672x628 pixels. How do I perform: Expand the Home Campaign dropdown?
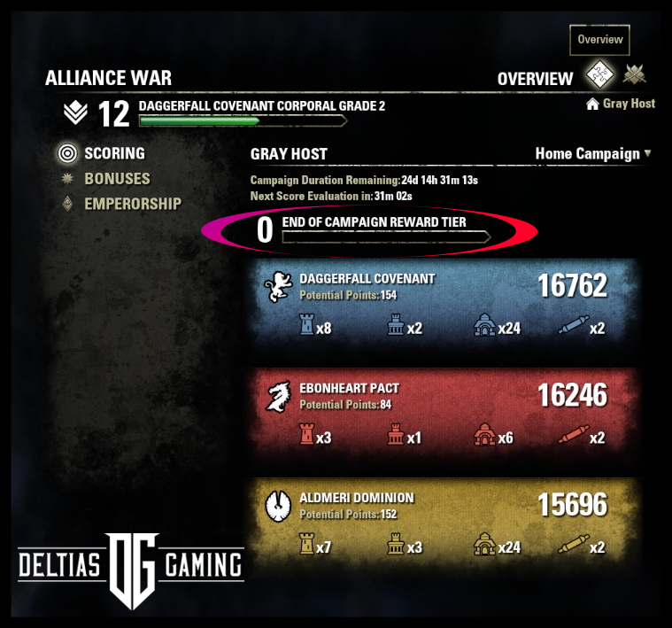pos(593,153)
